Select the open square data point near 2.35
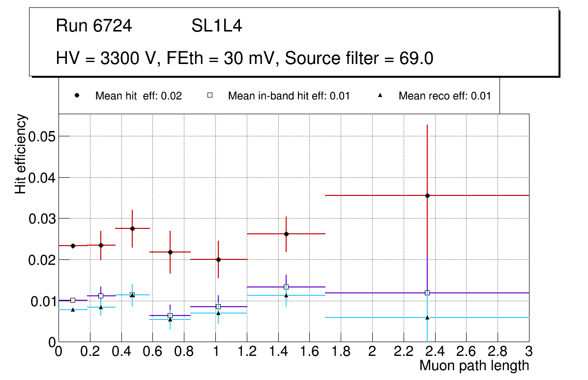588x380 pixels. [427, 293]
